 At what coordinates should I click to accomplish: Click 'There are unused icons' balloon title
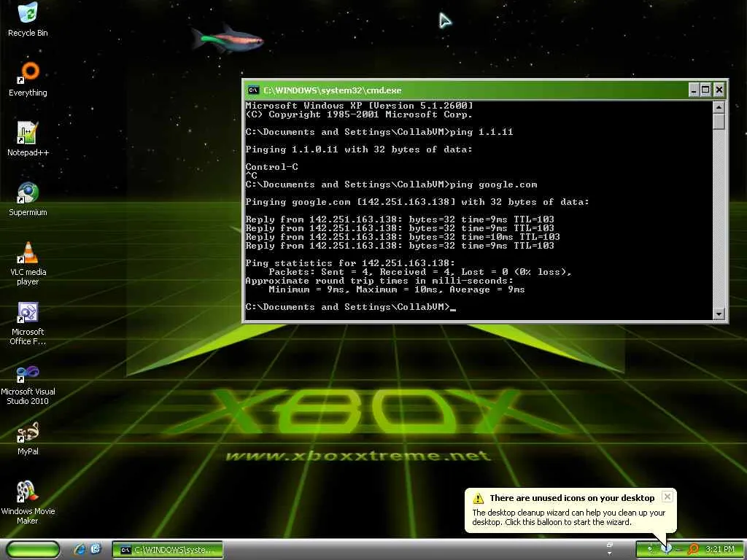coord(572,498)
